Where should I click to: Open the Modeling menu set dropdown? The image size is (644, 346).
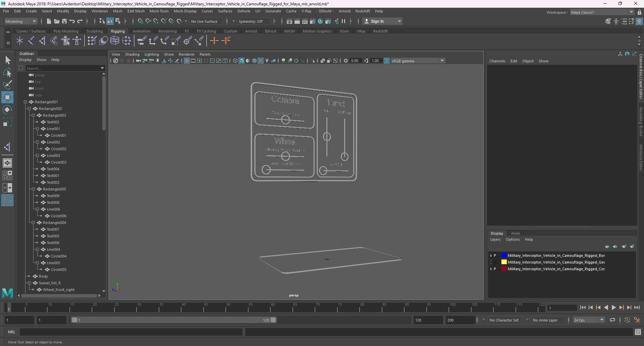coord(21,21)
